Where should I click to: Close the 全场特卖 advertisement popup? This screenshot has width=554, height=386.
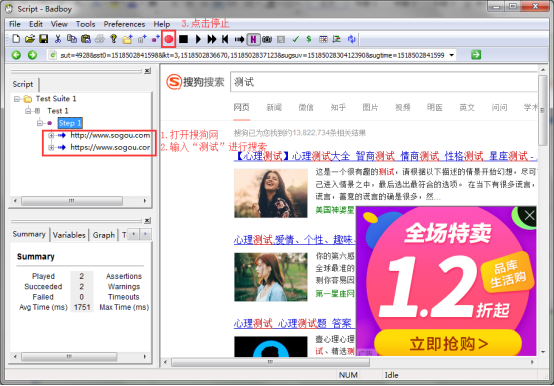(x=529, y=215)
